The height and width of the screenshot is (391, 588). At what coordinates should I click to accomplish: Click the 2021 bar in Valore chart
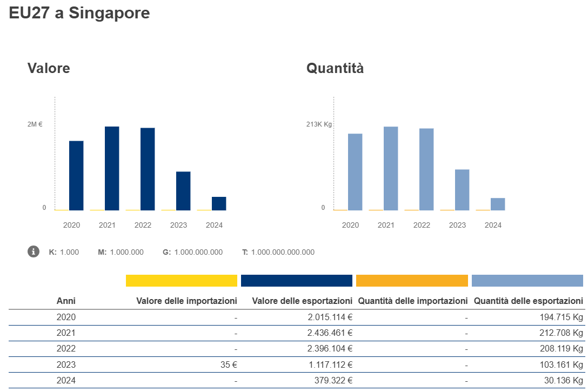click(112, 168)
